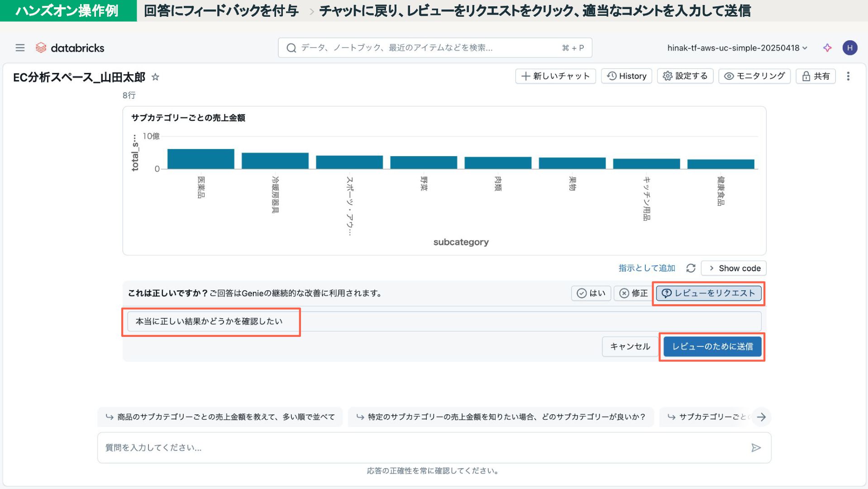Open the hamburger sidebar menu

pyautogui.click(x=20, y=48)
